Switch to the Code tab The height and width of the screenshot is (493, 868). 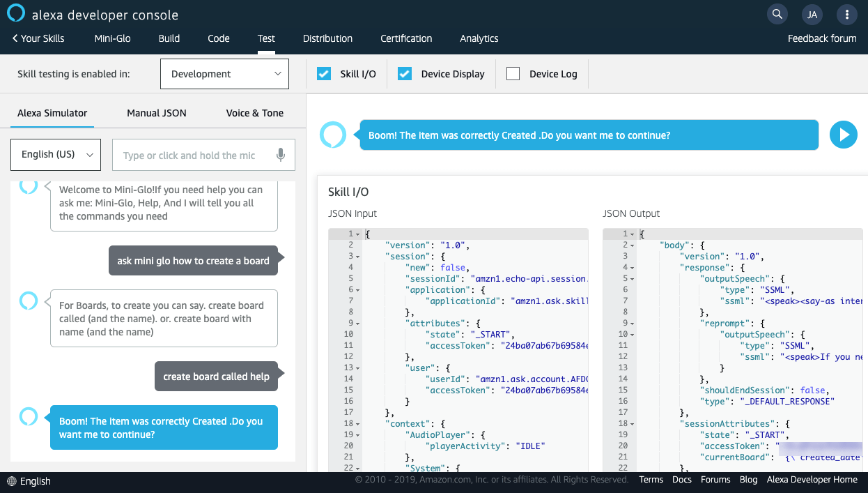tap(219, 38)
